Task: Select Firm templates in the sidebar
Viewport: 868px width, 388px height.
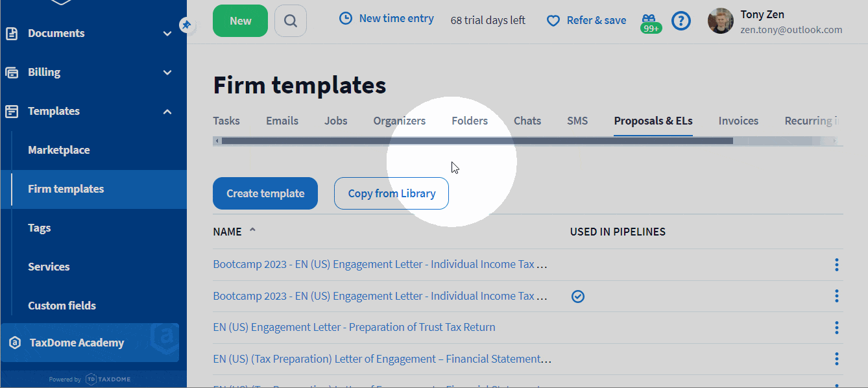Action: tap(93, 189)
